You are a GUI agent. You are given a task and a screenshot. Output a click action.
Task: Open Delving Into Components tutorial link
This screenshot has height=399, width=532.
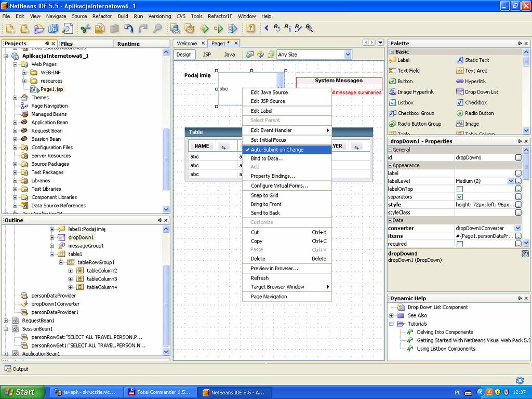[x=445, y=332]
